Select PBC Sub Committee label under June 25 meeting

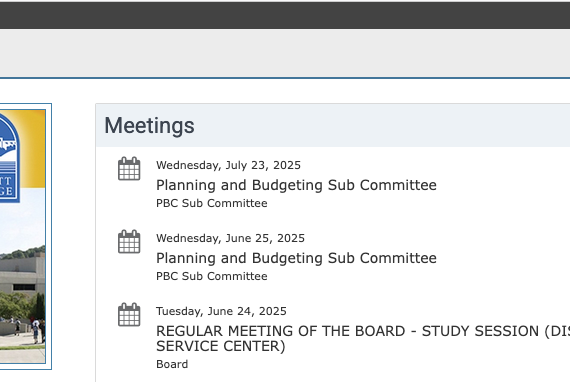coord(212,276)
